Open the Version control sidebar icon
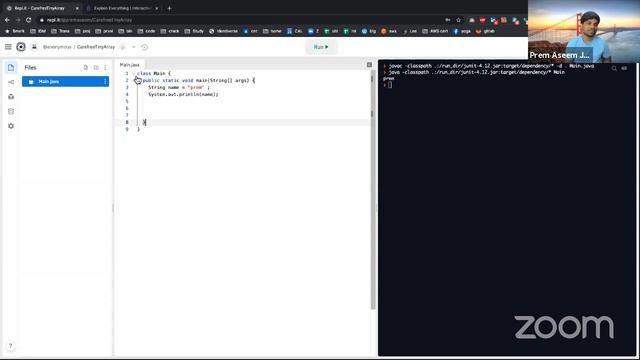 pyautogui.click(x=11, y=82)
